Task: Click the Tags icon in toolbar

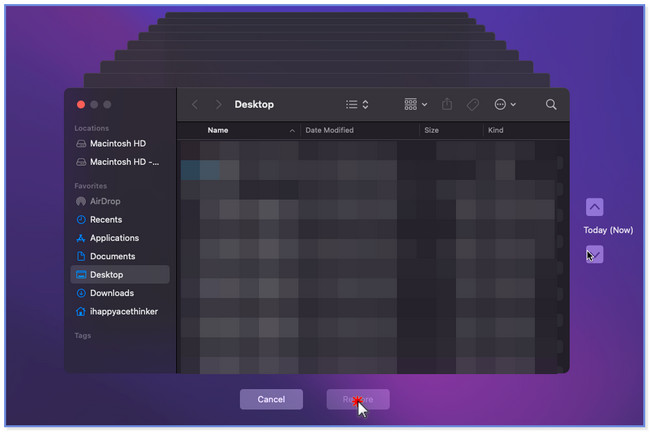Action: coord(472,104)
